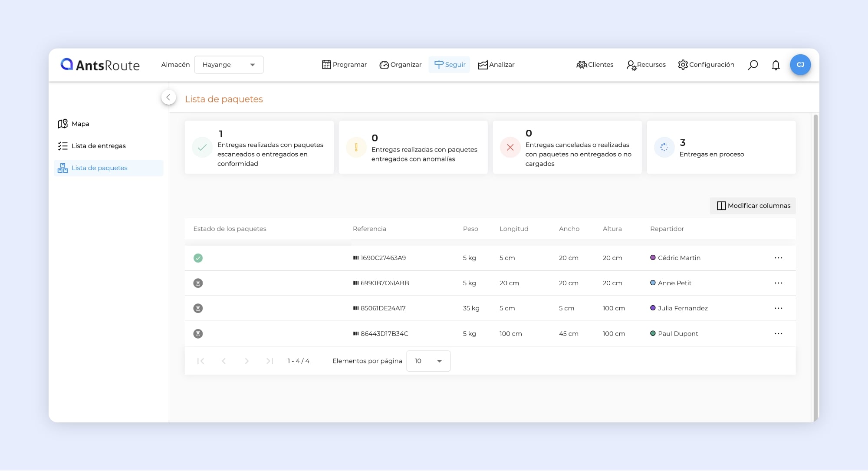Click green delivered status icon for 1690C27463A9
Image resolution: width=868 pixels, height=471 pixels.
198,258
